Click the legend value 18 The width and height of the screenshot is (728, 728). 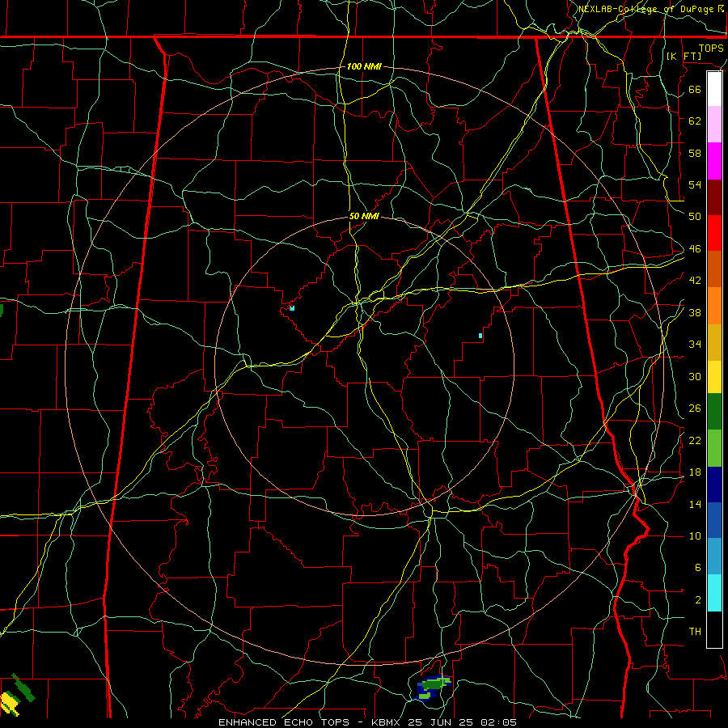pos(695,472)
